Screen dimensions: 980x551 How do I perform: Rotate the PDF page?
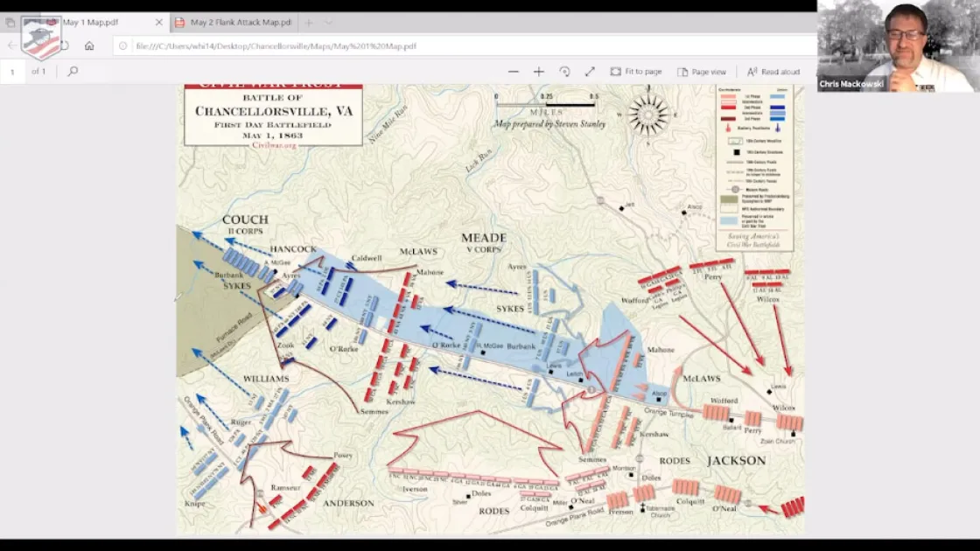(x=564, y=72)
